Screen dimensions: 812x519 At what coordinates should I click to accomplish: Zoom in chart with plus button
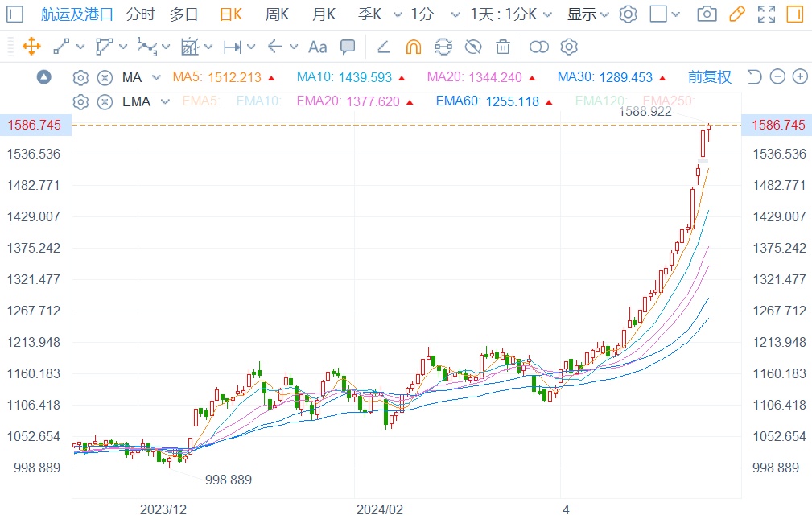click(x=800, y=77)
